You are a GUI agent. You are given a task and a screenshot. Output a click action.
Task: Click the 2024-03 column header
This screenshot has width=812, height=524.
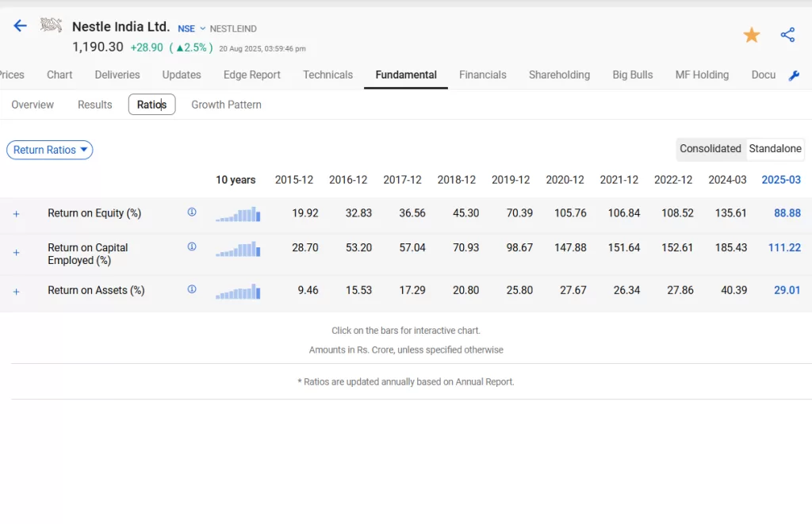tap(727, 180)
